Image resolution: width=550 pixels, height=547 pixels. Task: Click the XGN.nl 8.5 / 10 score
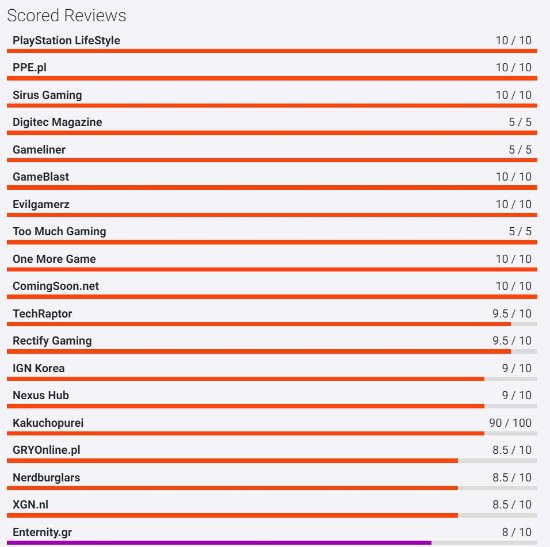coord(512,505)
